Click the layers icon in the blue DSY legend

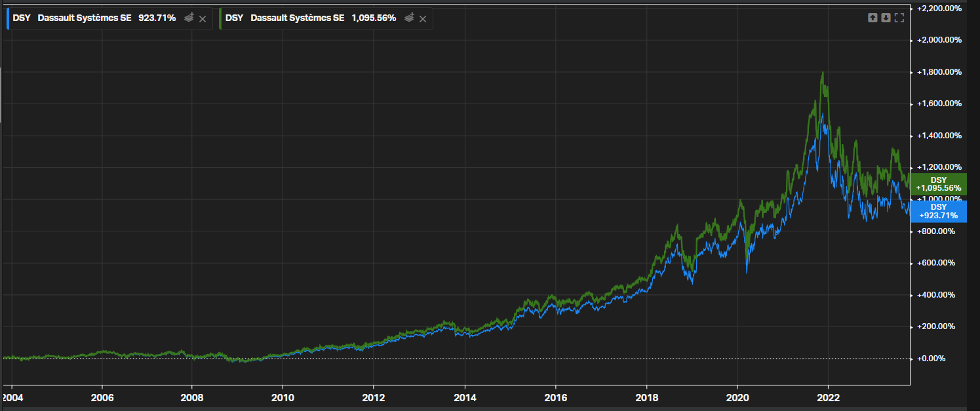tap(189, 18)
